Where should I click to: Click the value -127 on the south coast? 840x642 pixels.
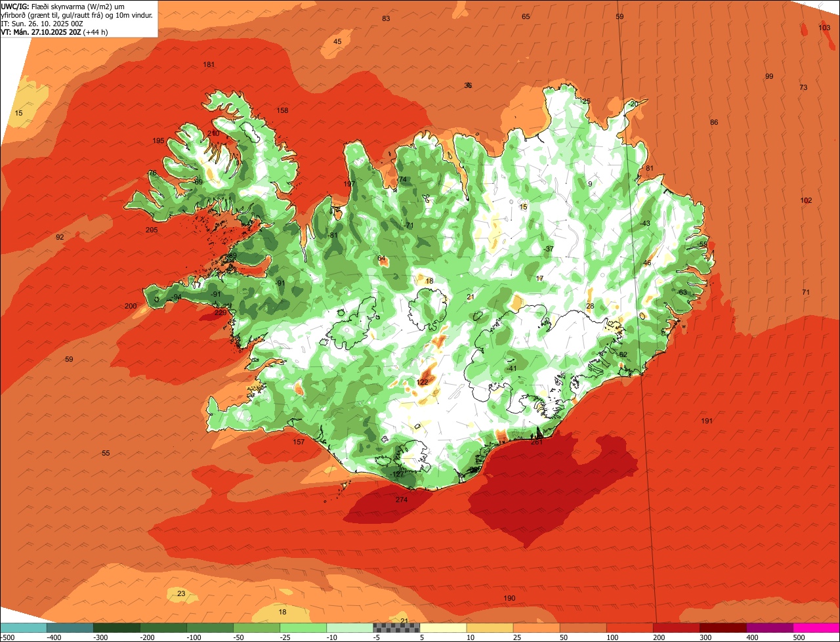[x=396, y=474]
